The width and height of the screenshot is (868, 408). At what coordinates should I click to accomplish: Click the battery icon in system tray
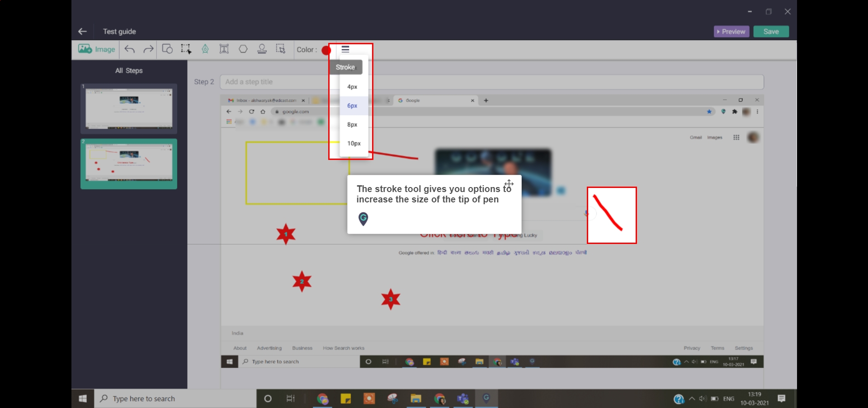(715, 399)
